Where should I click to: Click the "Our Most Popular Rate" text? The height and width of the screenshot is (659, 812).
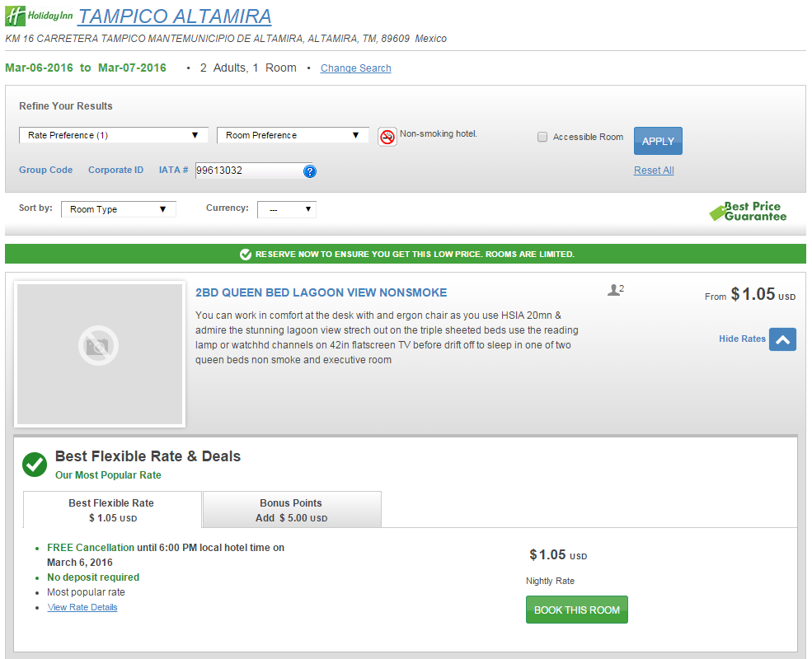[108, 474]
